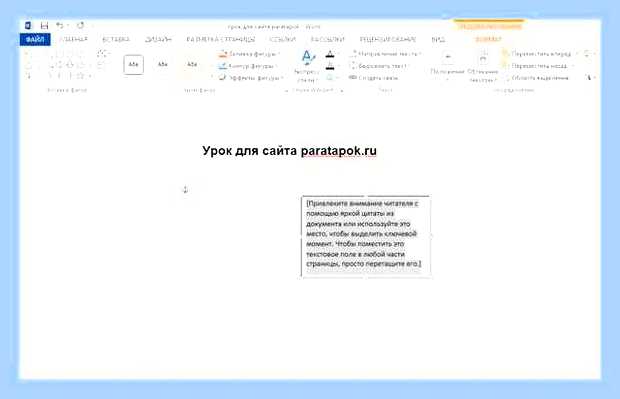Click the Создать связь button
The width and height of the screenshot is (620, 399).
374,78
